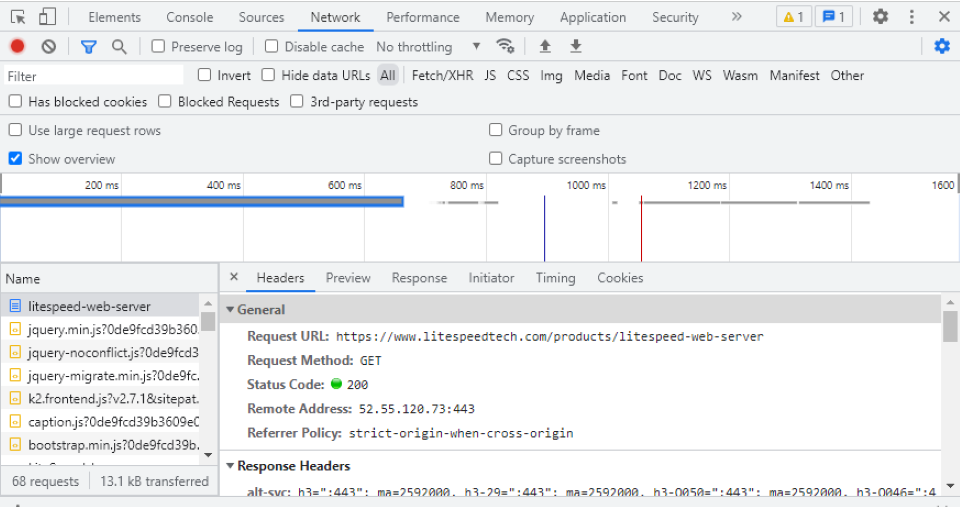Viewport: 960px width, 507px height.
Task: Filter requests by Fetch/XHR type
Action: [x=442, y=75]
